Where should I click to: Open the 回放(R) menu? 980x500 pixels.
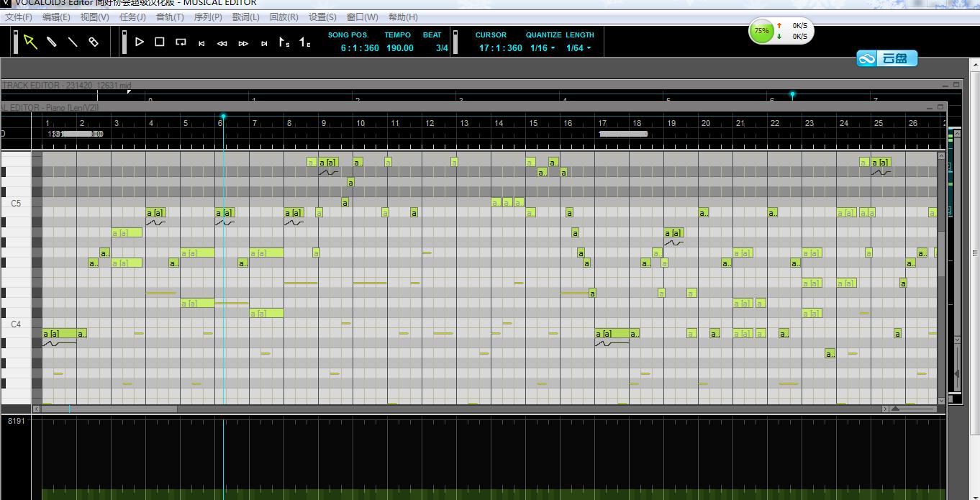tap(283, 17)
